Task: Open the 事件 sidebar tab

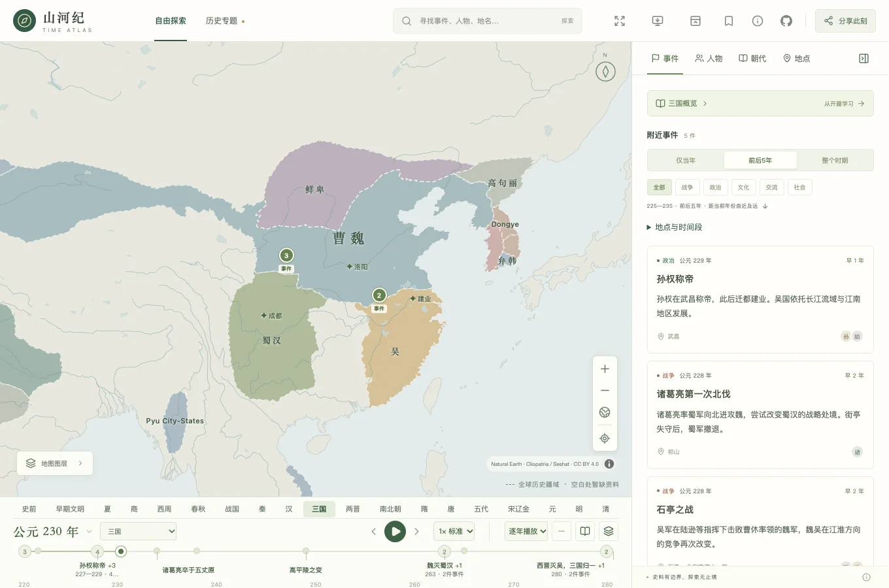Action: [x=665, y=58]
